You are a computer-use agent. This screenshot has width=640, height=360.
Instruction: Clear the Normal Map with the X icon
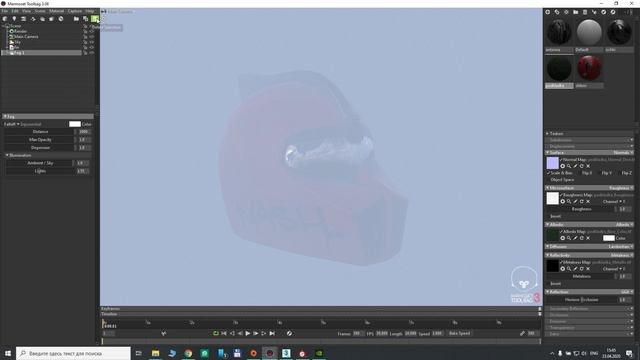coord(588,166)
